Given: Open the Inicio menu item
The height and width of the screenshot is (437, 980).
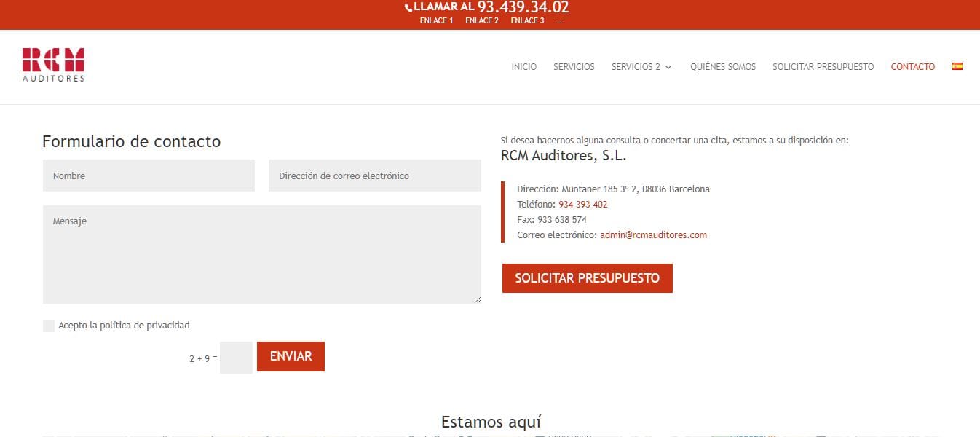Looking at the screenshot, I should 523,67.
